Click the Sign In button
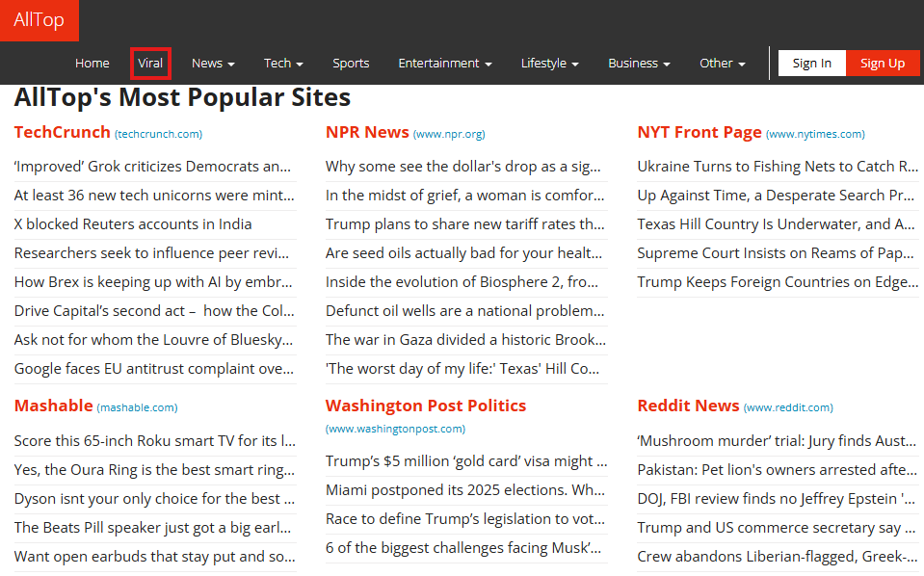 click(x=812, y=63)
